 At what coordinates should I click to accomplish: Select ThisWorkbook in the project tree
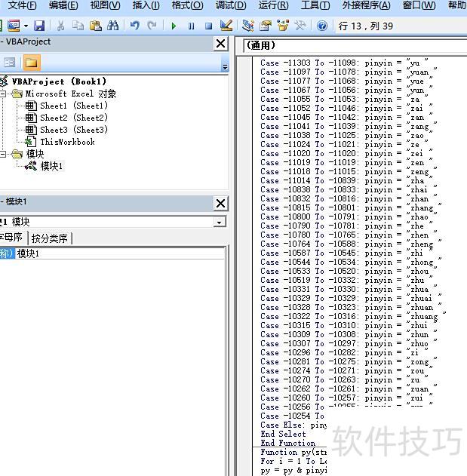67,142
